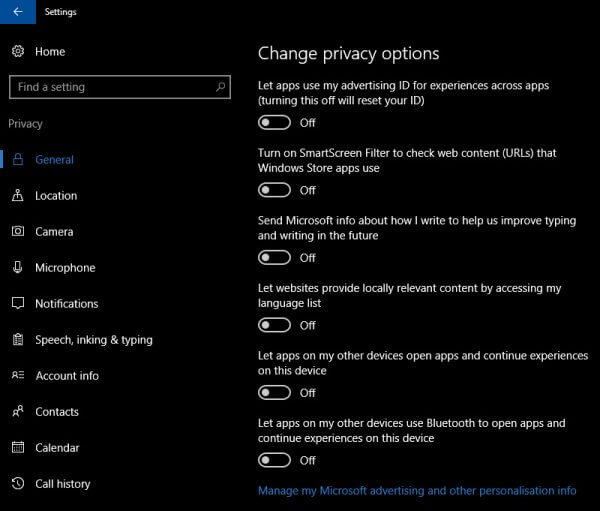Toggle language list access for websites
The width and height of the screenshot is (600, 511).
click(274, 325)
